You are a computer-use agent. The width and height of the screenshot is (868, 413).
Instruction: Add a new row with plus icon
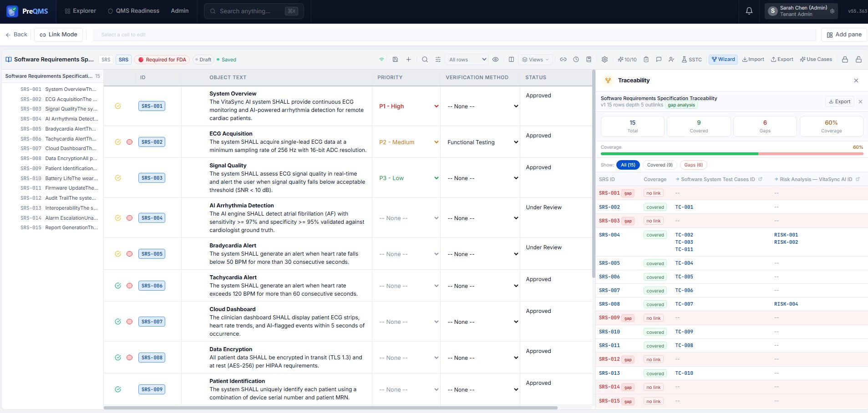408,60
